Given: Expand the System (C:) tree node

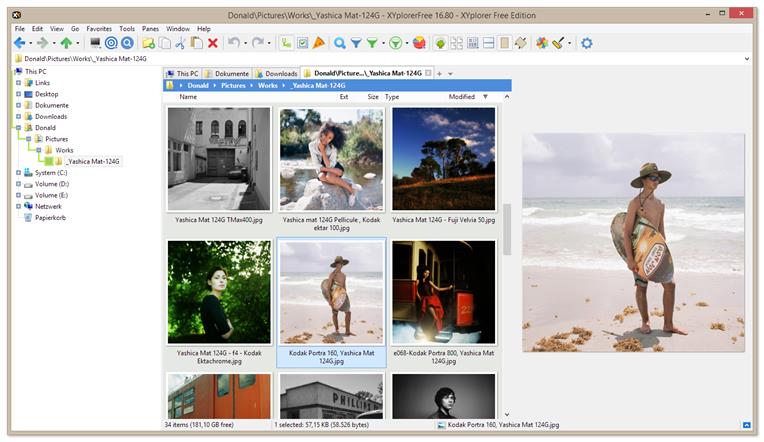Looking at the screenshot, I should [x=19, y=172].
